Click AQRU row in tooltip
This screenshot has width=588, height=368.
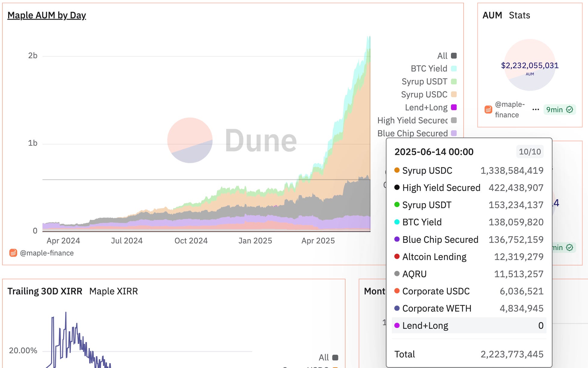(469, 274)
